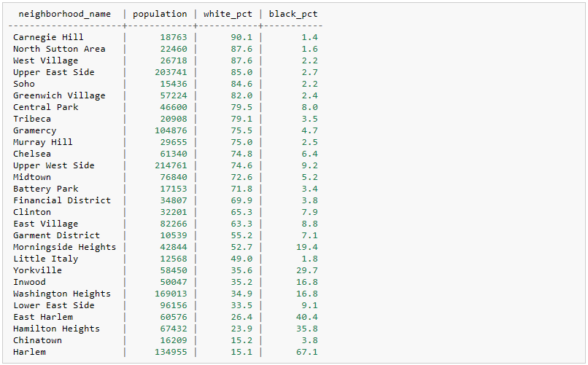Click population value 169013
Viewport: 588px width, 365px height.
click(x=171, y=294)
